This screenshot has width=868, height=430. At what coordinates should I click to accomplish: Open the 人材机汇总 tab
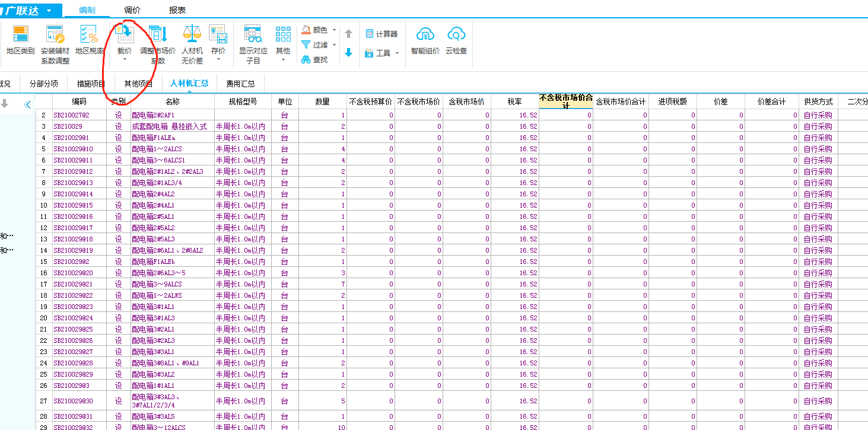tap(189, 83)
